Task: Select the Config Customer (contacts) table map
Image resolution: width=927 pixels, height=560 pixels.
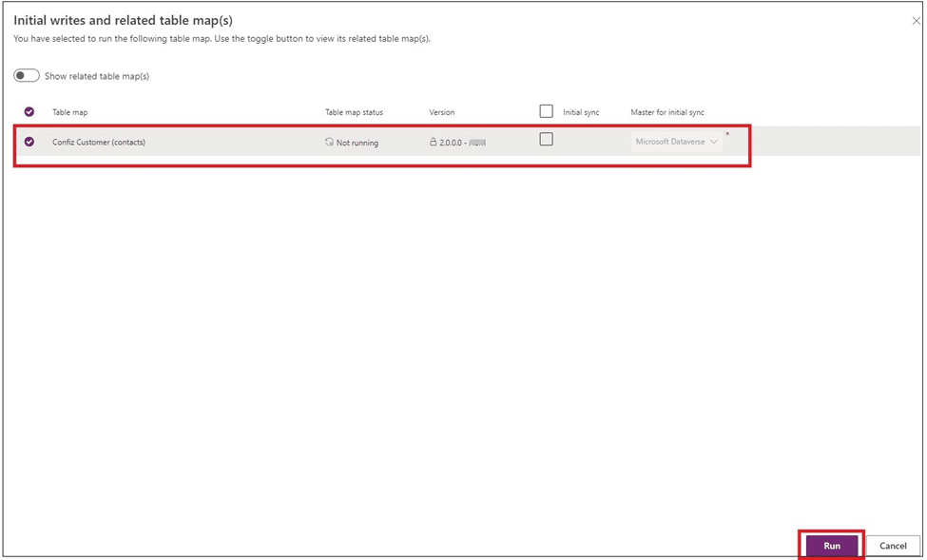Action: [x=99, y=143]
